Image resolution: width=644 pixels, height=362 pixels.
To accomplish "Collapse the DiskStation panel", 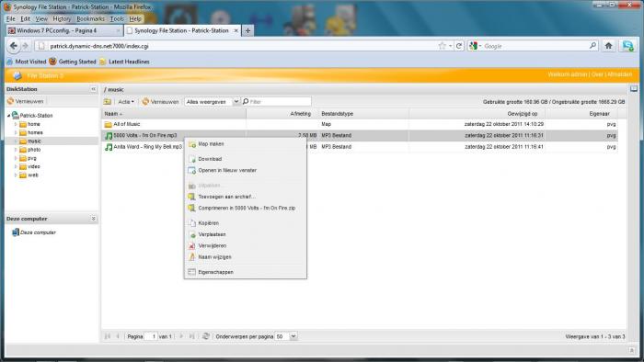I will coord(93,89).
